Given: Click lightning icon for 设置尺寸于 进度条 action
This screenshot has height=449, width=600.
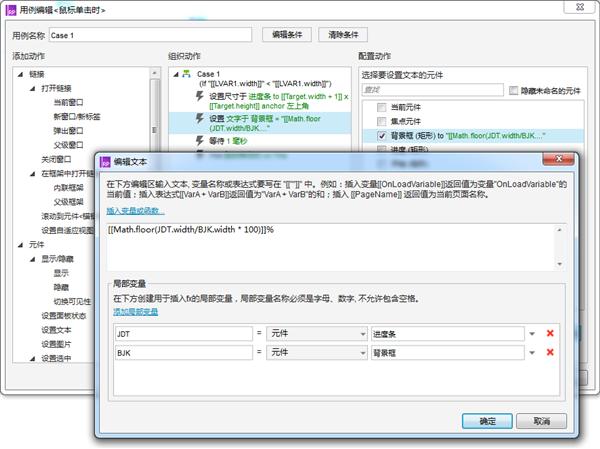Looking at the screenshot, I should (x=200, y=97).
